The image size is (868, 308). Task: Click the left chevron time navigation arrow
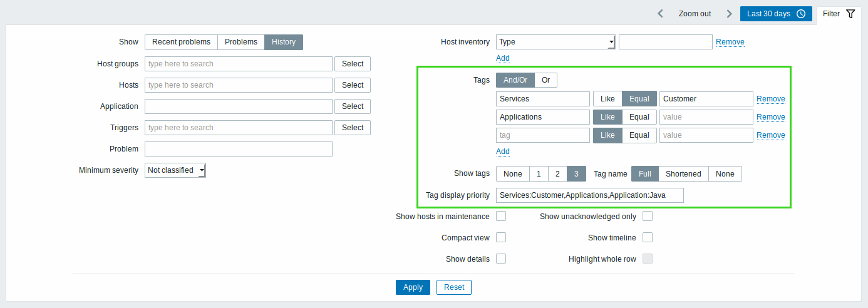660,14
